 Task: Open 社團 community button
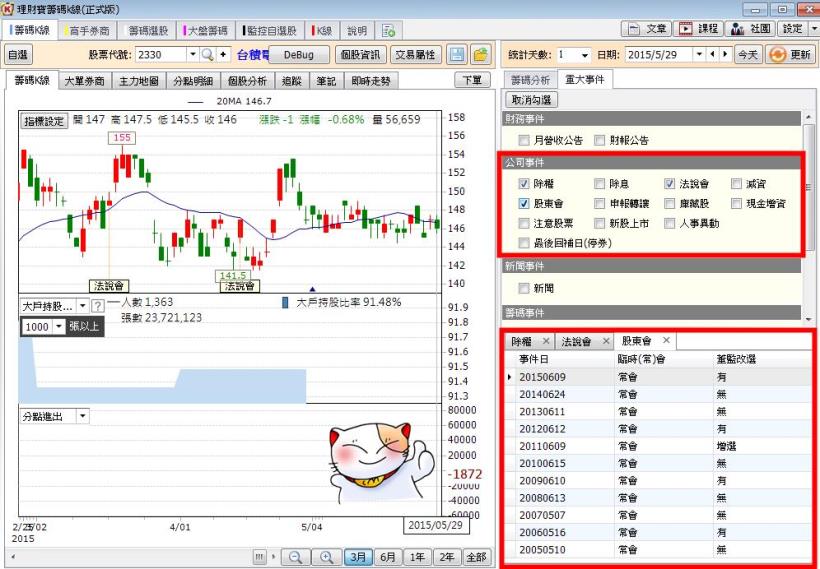point(750,29)
